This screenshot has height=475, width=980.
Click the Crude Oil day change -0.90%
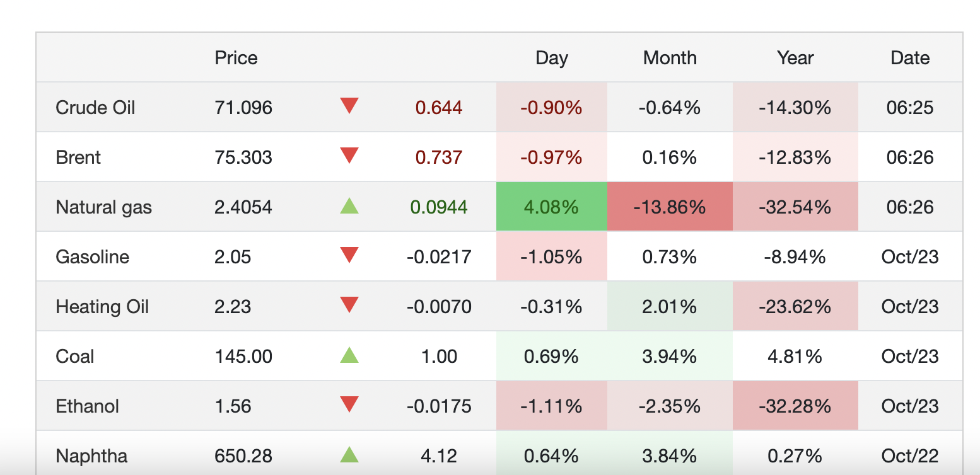551,108
